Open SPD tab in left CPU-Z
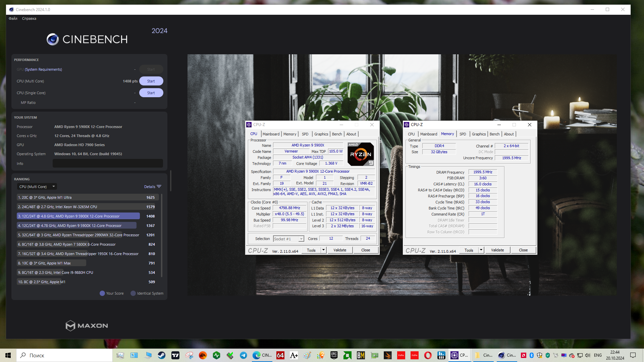 [x=305, y=134]
